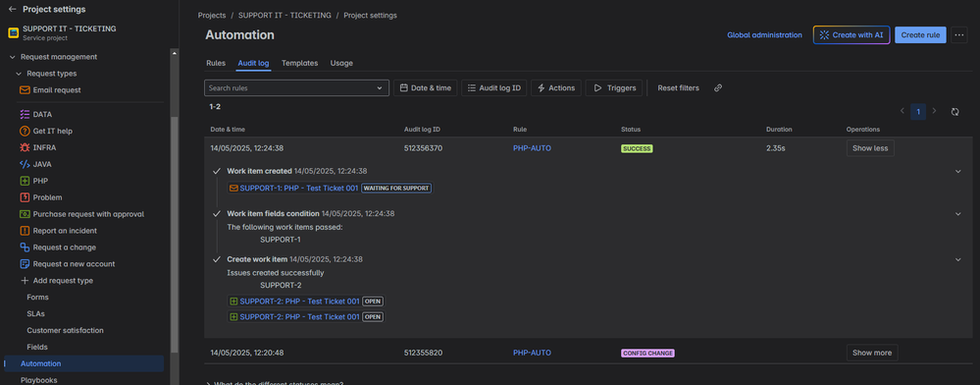Click the refresh icon for audit log
The width and height of the screenshot is (980, 385).
click(x=955, y=111)
